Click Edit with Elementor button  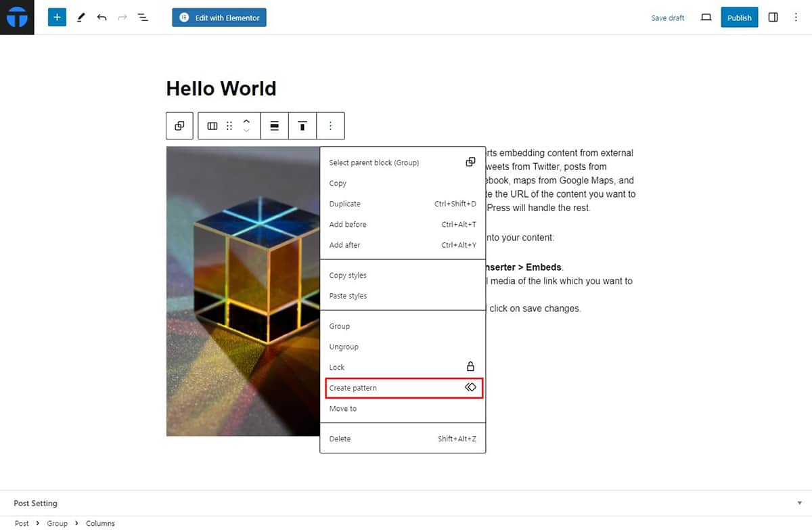coord(219,18)
